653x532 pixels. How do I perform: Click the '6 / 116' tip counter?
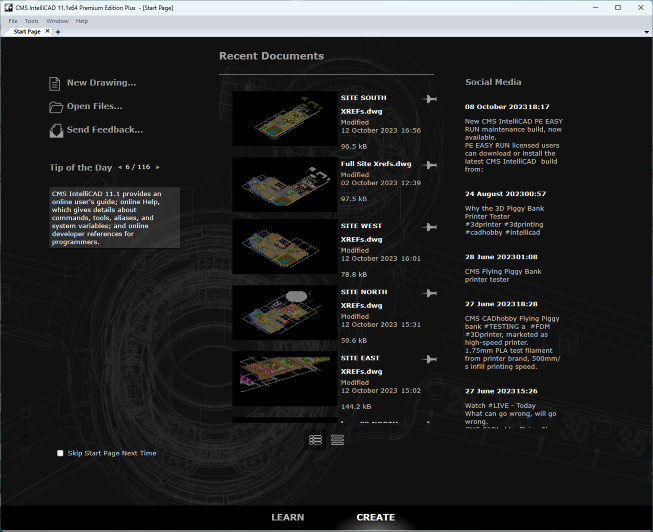(138, 167)
